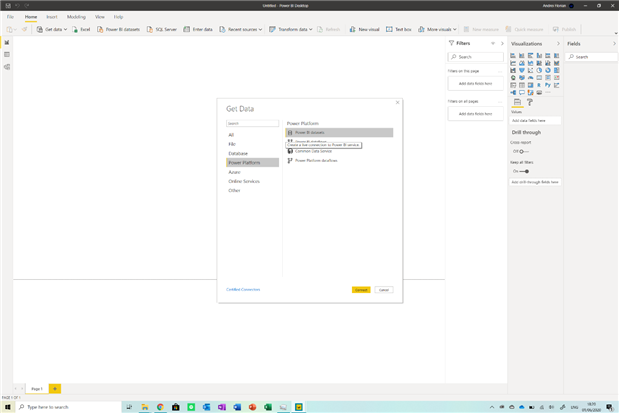This screenshot has height=413, width=619.
Task: Select the Donut chart visual
Action: (x=548, y=70)
